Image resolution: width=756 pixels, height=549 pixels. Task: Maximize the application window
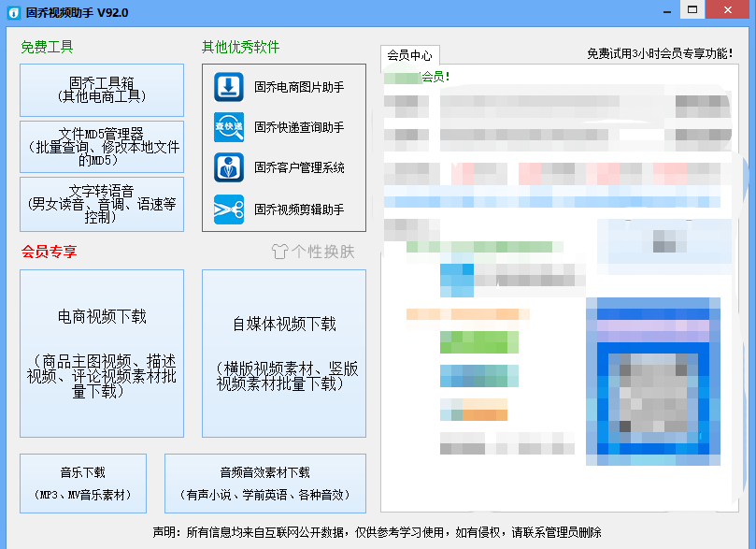tap(693, 10)
